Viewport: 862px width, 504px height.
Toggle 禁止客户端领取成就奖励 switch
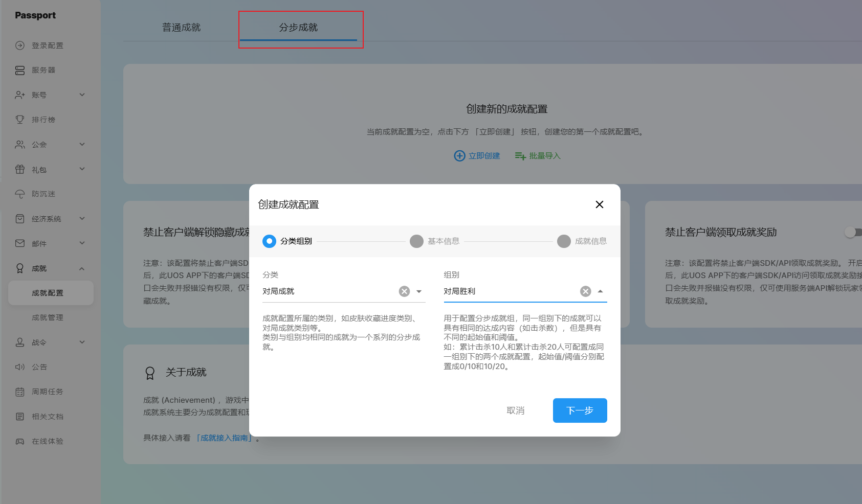852,233
